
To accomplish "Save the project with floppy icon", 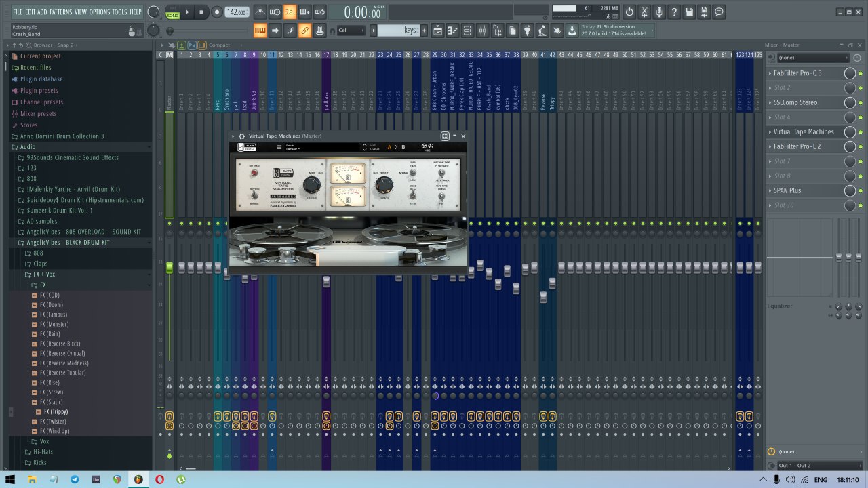I will click(x=689, y=12).
